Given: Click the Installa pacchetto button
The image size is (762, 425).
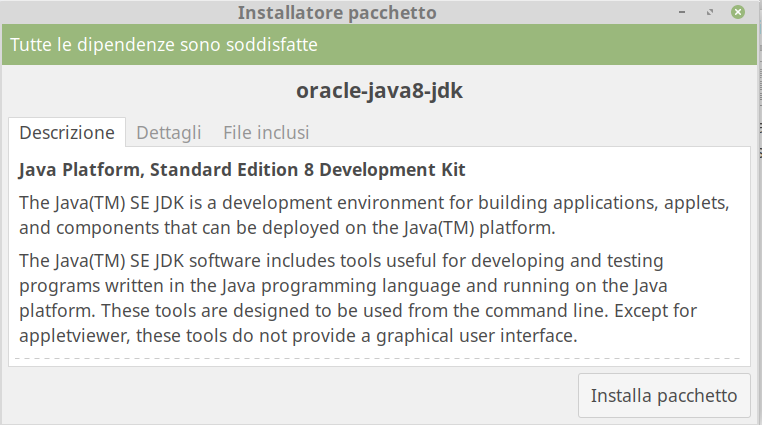Looking at the screenshot, I should [x=664, y=396].
